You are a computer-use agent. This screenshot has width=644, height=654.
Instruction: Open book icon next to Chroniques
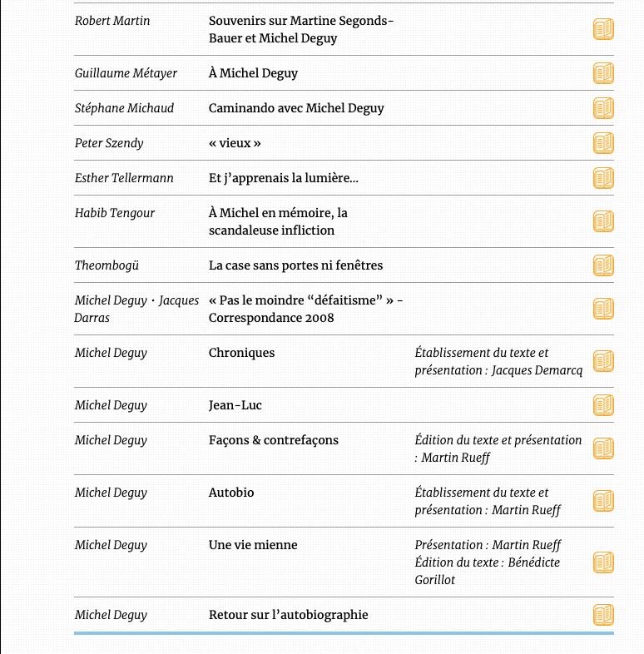[x=603, y=361]
